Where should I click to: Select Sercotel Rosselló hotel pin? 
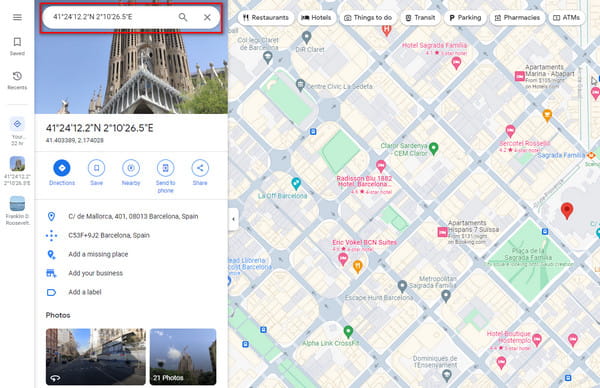[510, 132]
